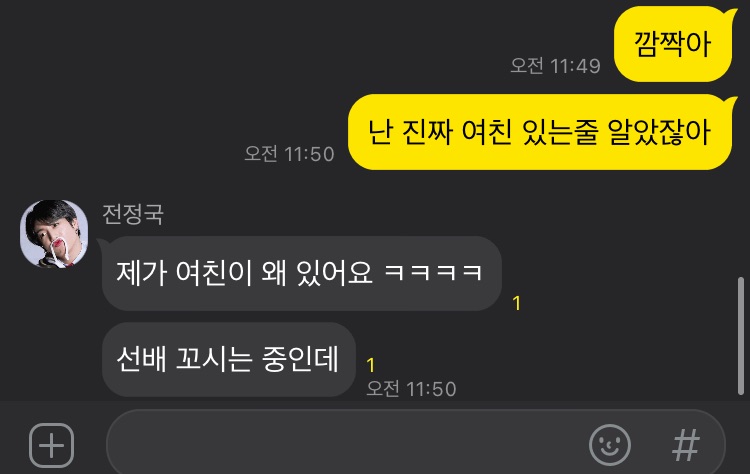The height and width of the screenshot is (474, 750).
Task: Click the word 선배 in gray bubble
Action: [142, 359]
